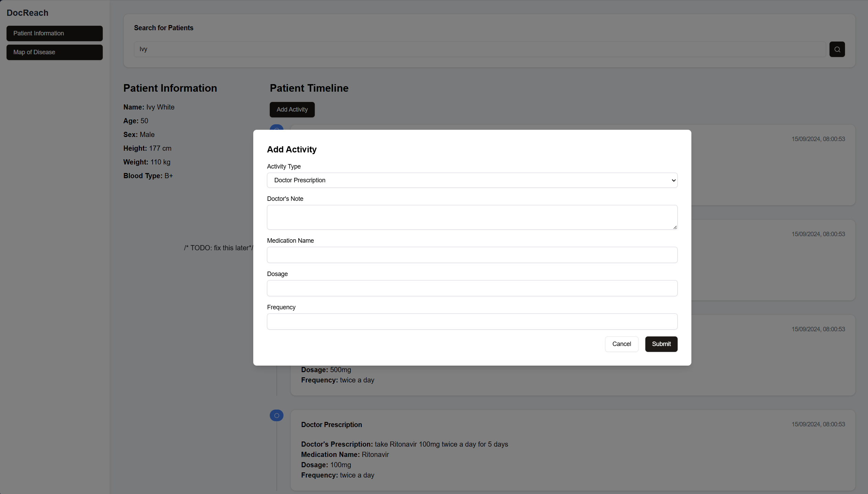Image resolution: width=868 pixels, height=494 pixels.
Task: Submit the Add Activity form
Action: 661,344
